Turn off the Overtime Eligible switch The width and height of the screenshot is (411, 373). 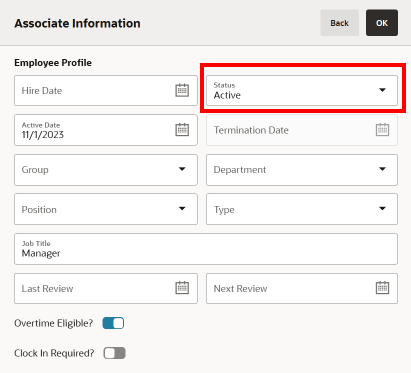[x=113, y=323]
